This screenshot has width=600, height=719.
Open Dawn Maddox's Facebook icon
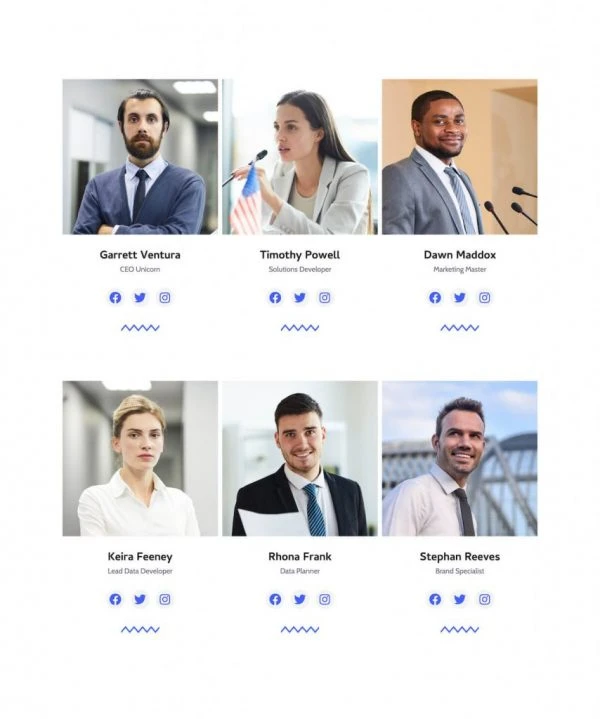click(435, 298)
